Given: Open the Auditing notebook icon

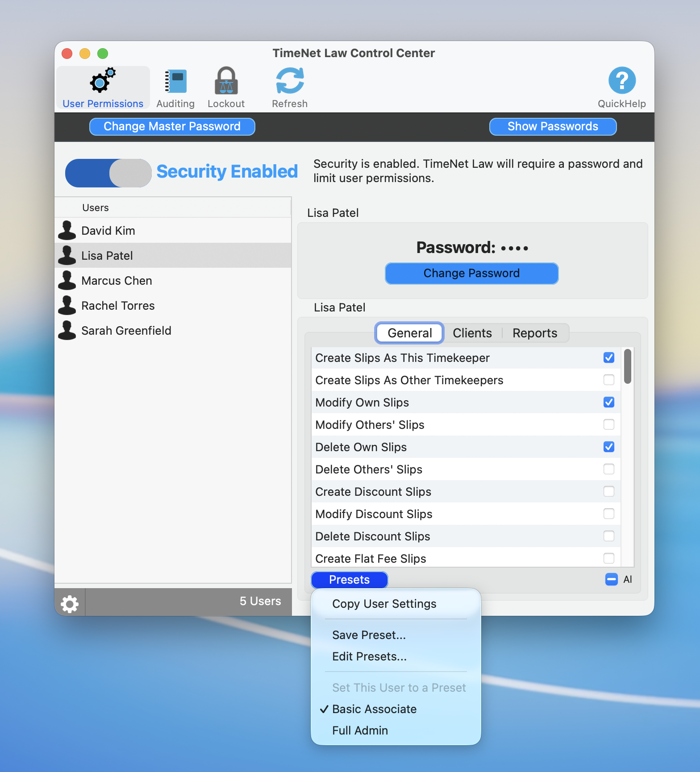Looking at the screenshot, I should coord(175,81).
